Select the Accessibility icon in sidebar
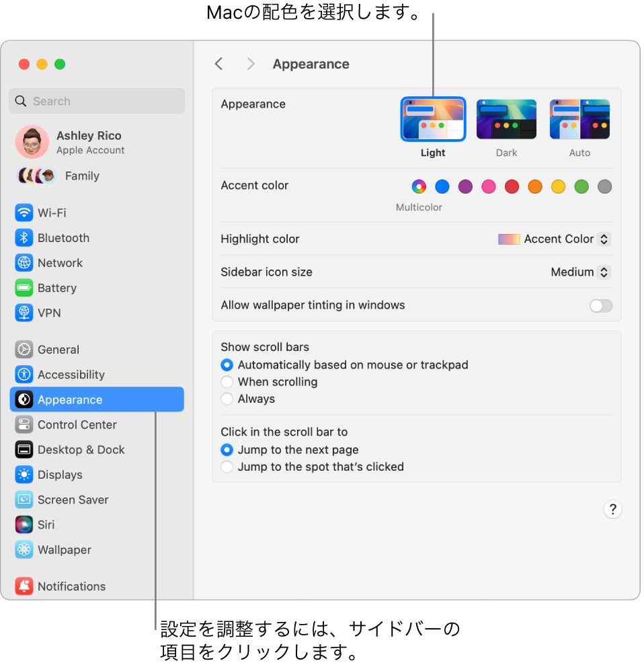 coord(24,375)
